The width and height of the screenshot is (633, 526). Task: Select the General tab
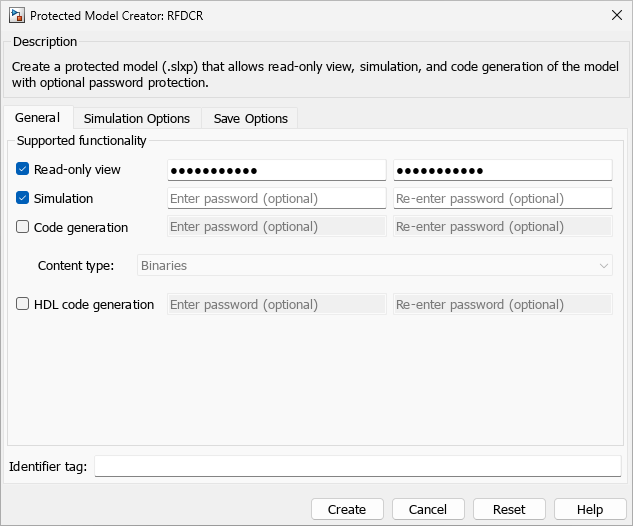click(37, 117)
